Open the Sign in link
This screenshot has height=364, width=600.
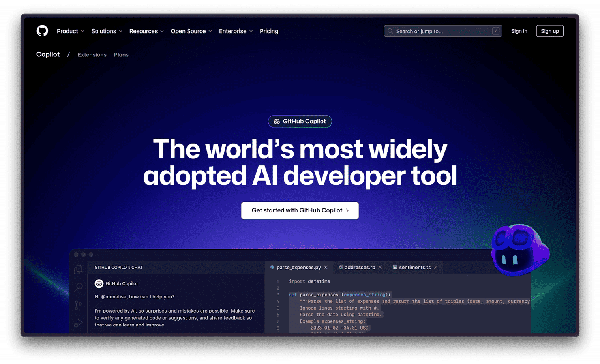[x=519, y=31]
